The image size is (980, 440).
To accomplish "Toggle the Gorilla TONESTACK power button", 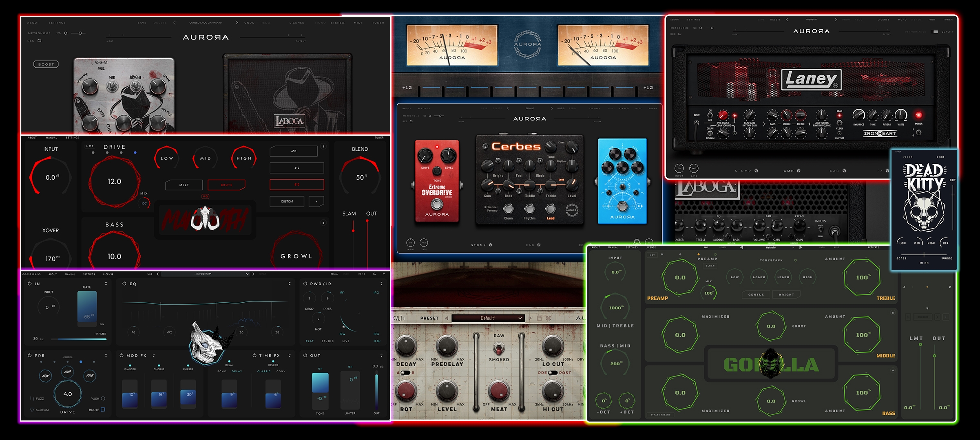I will point(795,260).
